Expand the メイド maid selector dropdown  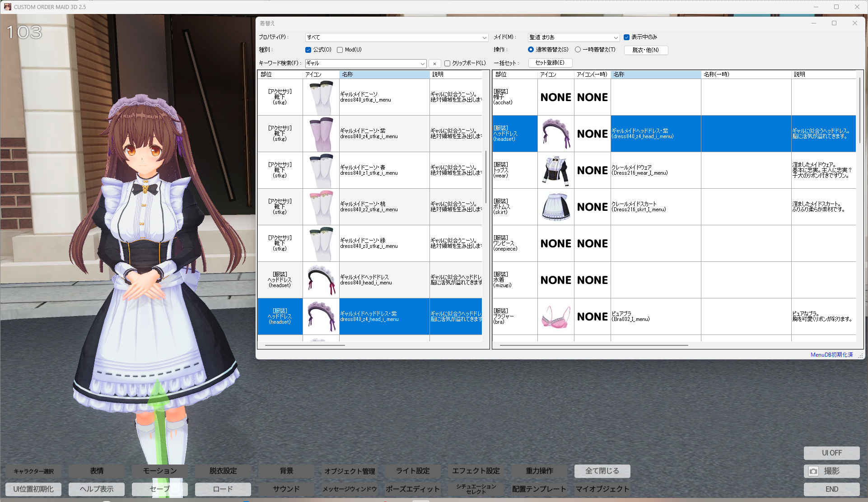coord(615,37)
